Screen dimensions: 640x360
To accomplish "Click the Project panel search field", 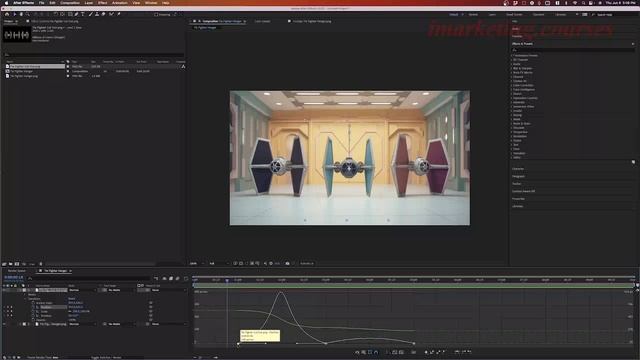I will [93, 55].
